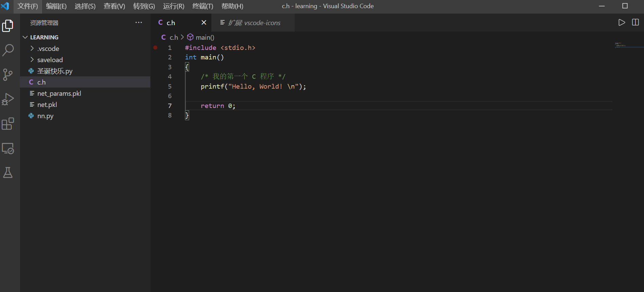
Task: Minimize the VS Code window
Action: click(x=602, y=6)
